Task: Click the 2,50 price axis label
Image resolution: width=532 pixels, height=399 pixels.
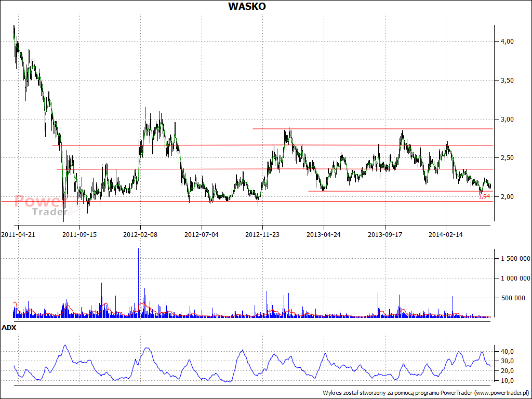Action: click(x=507, y=158)
